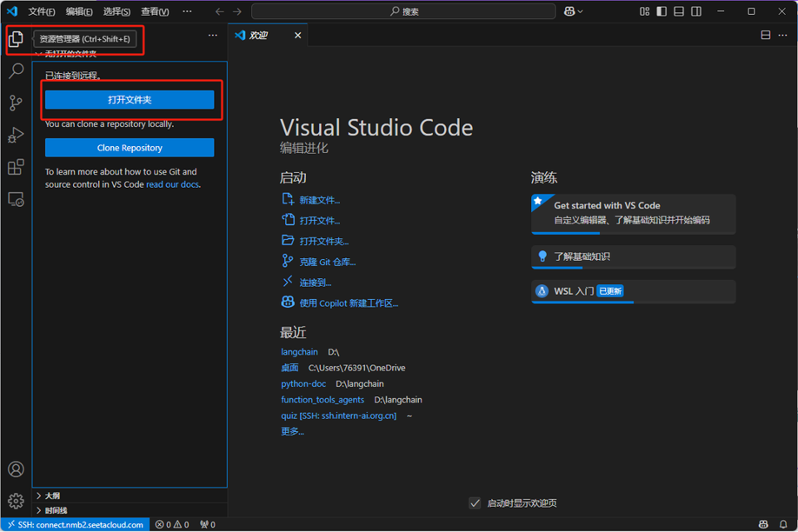Click the remote icon beside 连接到
Viewport: 798px width, 532px height.
tap(288, 281)
